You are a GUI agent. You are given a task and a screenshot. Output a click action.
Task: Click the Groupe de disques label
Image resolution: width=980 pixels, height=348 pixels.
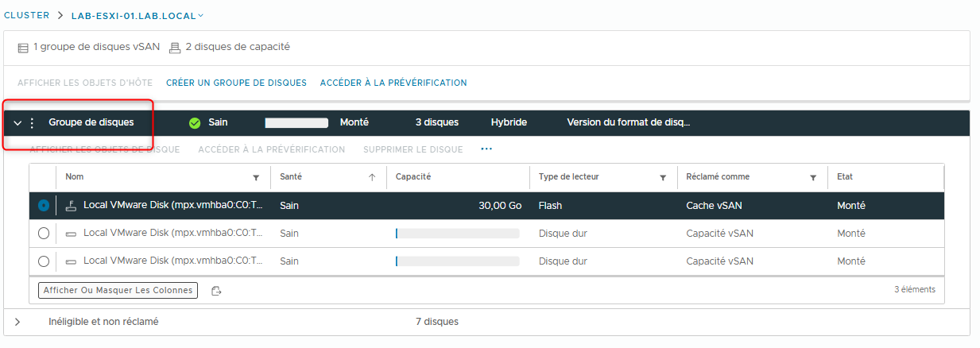[91, 123]
